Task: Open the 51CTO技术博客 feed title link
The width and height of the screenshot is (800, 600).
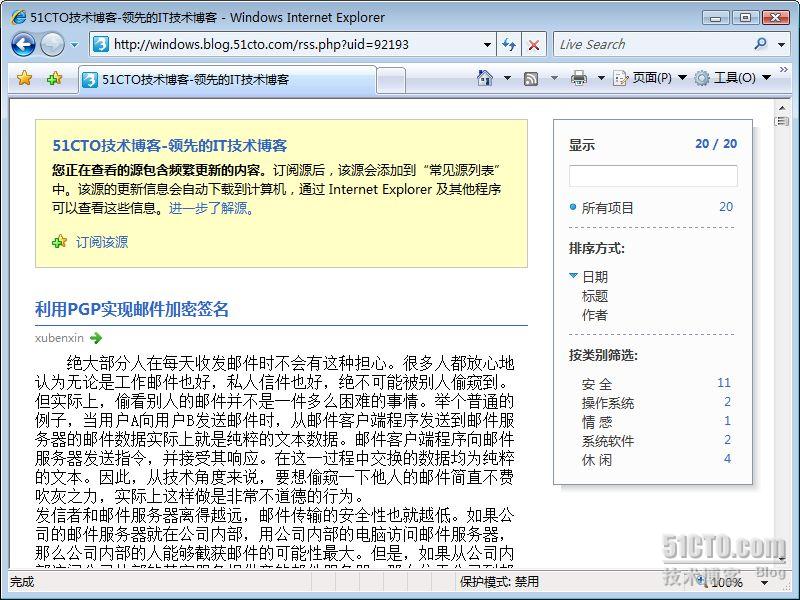Action: (170, 146)
